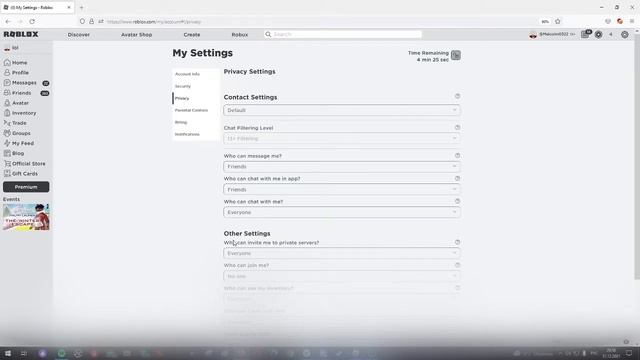Open Inventory in the sidebar
Viewport: 640px width, 360px height.
[20, 113]
